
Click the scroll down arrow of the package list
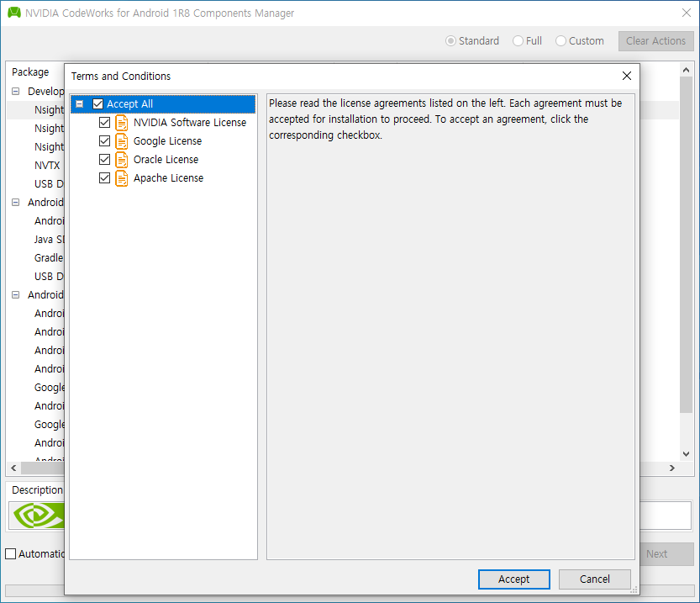687,454
